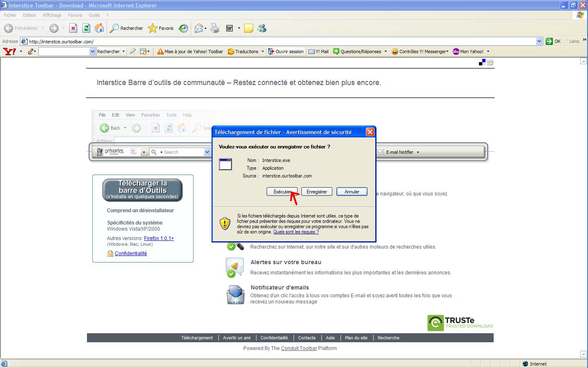
Task: Click the Yahoo toolbar search input
Action: 64,52
